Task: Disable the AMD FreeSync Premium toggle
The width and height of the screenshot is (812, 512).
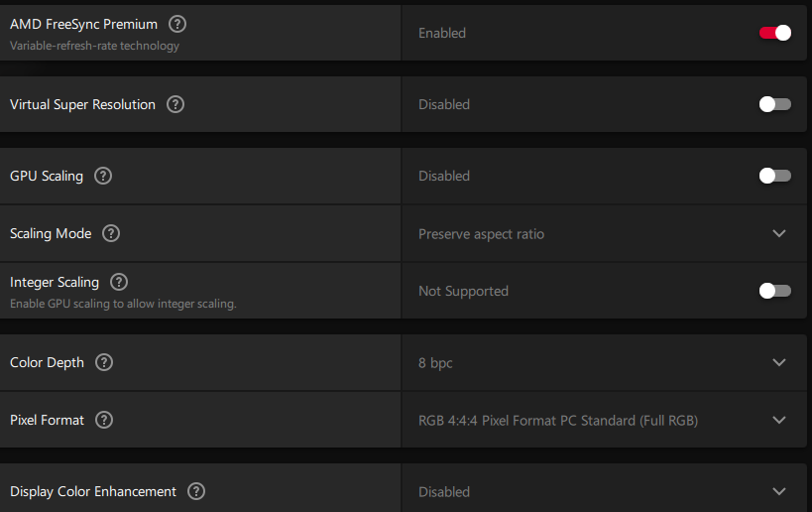Action: coord(775,33)
